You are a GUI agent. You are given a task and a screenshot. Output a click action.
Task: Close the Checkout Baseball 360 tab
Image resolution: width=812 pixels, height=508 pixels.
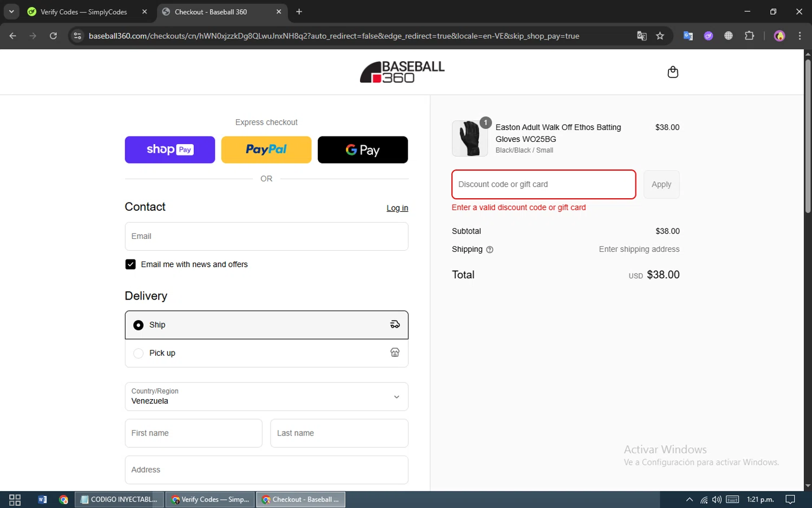[279, 11]
